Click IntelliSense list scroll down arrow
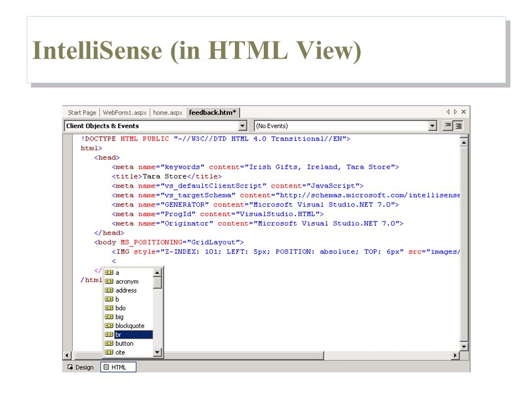Image resolution: width=532 pixels, height=399 pixels. coord(157,352)
